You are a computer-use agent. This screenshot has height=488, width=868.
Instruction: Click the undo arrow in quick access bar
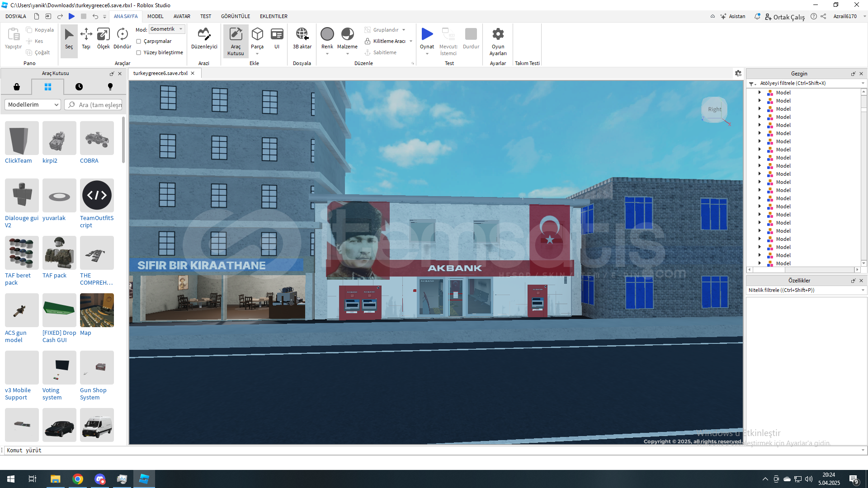point(95,16)
